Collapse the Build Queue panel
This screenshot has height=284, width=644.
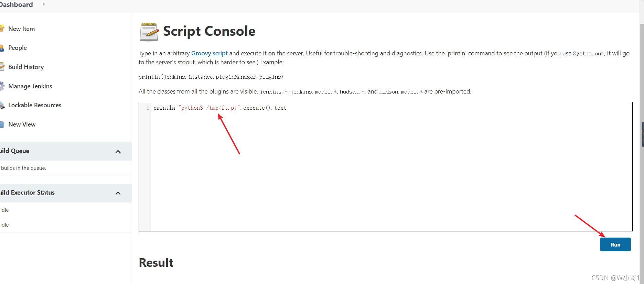pos(118,152)
